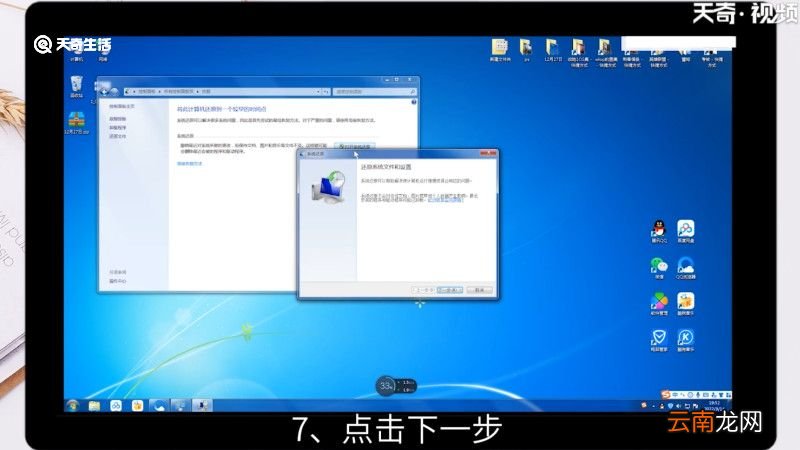Click the System Restore computer illustration
Screen dimensions: 800x450
[x=329, y=188]
